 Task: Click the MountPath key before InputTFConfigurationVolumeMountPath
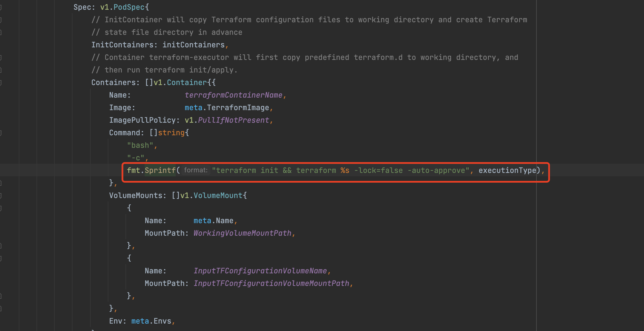pyautogui.click(x=164, y=283)
